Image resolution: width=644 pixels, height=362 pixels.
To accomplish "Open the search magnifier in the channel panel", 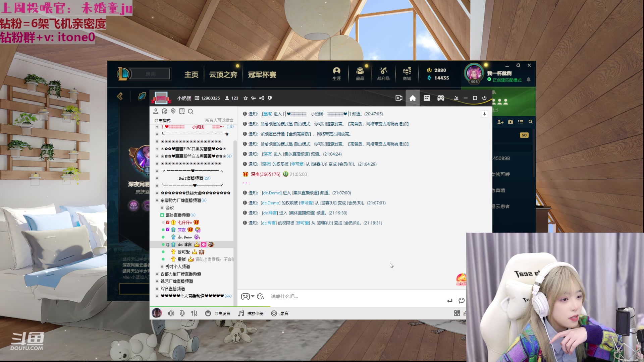I will tap(191, 111).
